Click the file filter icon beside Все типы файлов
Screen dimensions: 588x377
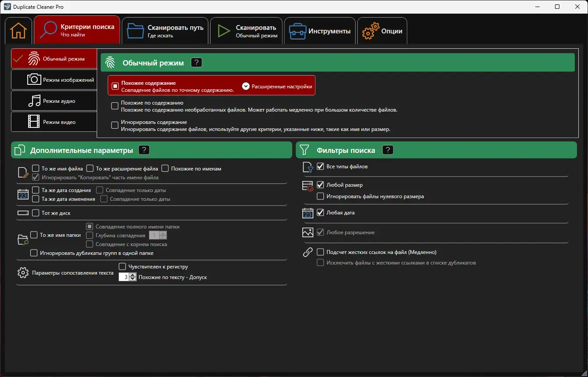tap(308, 167)
